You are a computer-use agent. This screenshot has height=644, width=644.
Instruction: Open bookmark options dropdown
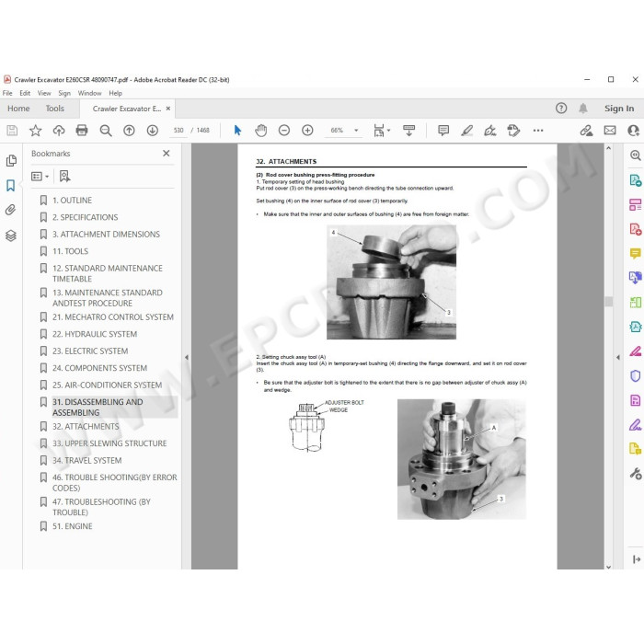[x=40, y=177]
